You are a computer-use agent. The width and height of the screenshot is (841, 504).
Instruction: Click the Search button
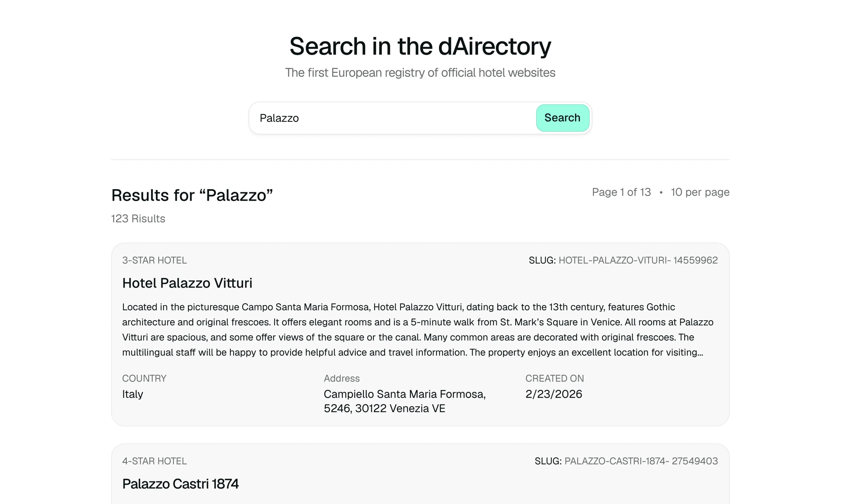[562, 118]
